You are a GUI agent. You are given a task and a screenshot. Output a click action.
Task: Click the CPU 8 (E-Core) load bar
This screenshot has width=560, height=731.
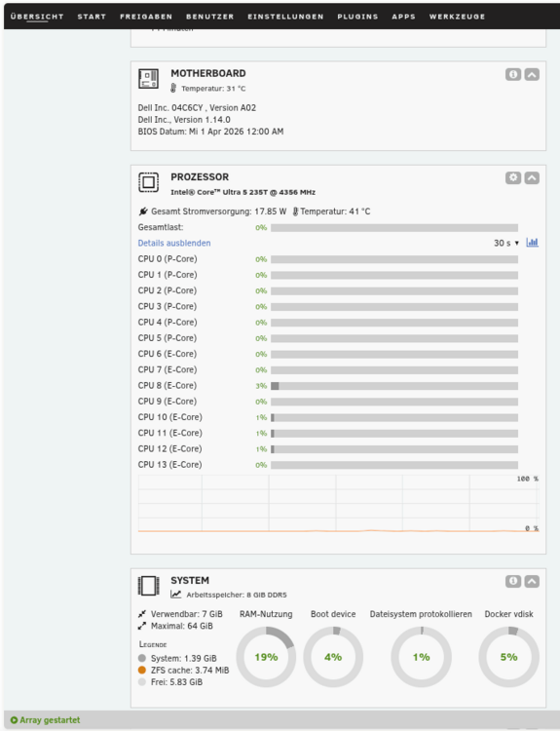pyautogui.click(x=394, y=386)
